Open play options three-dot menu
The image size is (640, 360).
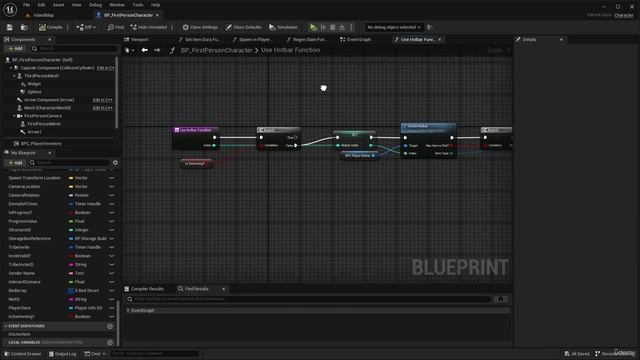pos(351,27)
